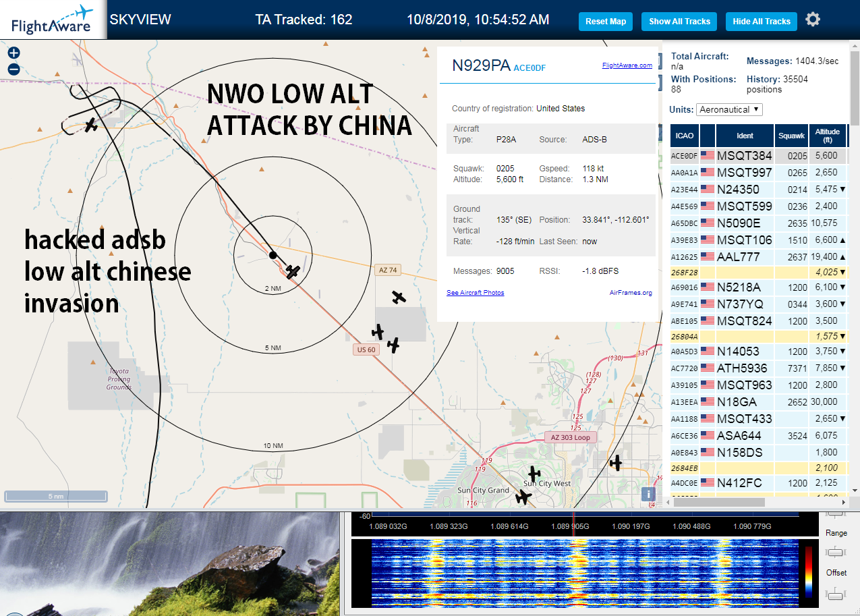
Task: Click the US flag in the N412FC row
Action: coord(707,483)
